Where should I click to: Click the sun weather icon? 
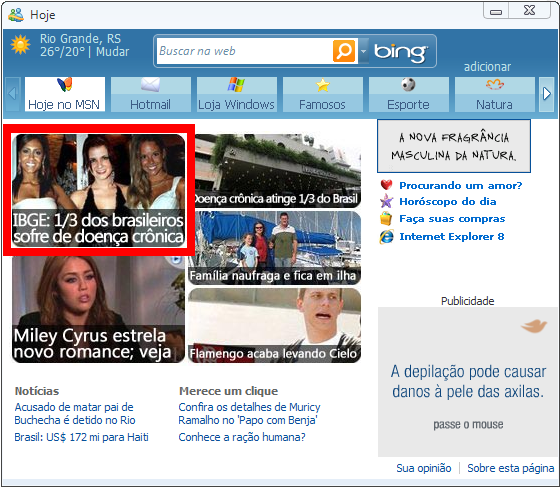pos(20,45)
